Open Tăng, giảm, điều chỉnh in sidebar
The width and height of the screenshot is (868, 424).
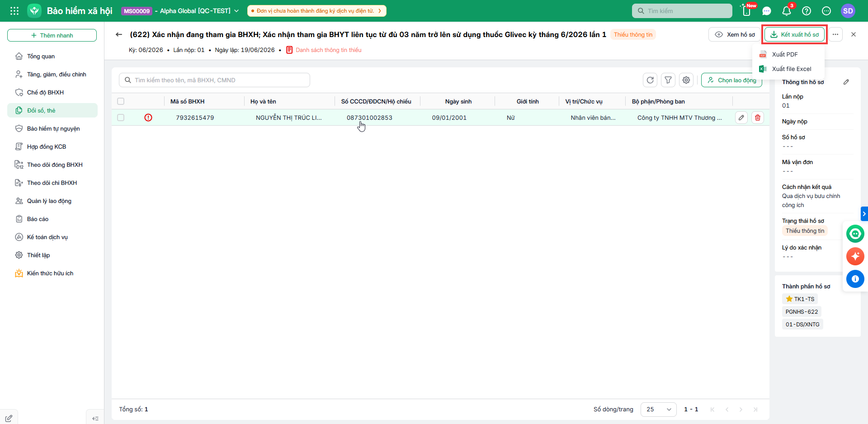52,74
